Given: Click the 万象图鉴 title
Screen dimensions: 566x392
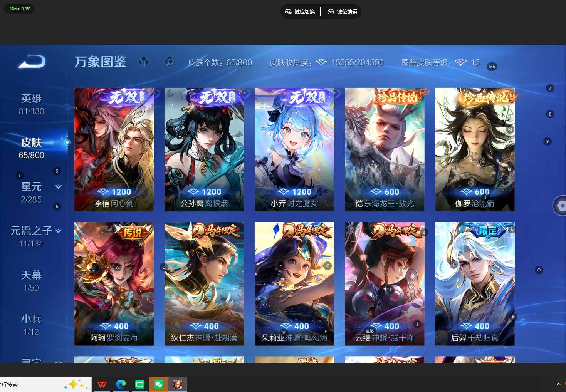Looking at the screenshot, I should tap(100, 62).
